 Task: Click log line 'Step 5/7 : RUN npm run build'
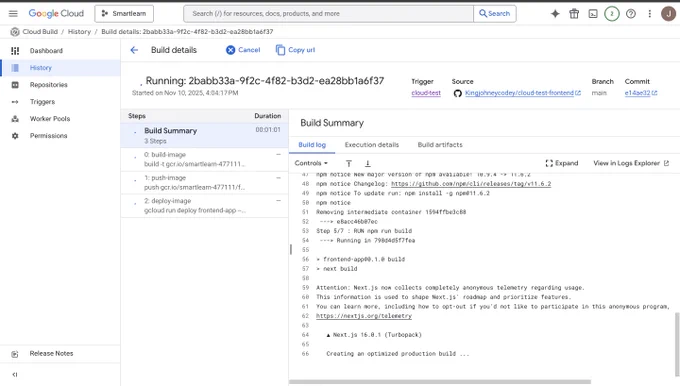pos(364,231)
